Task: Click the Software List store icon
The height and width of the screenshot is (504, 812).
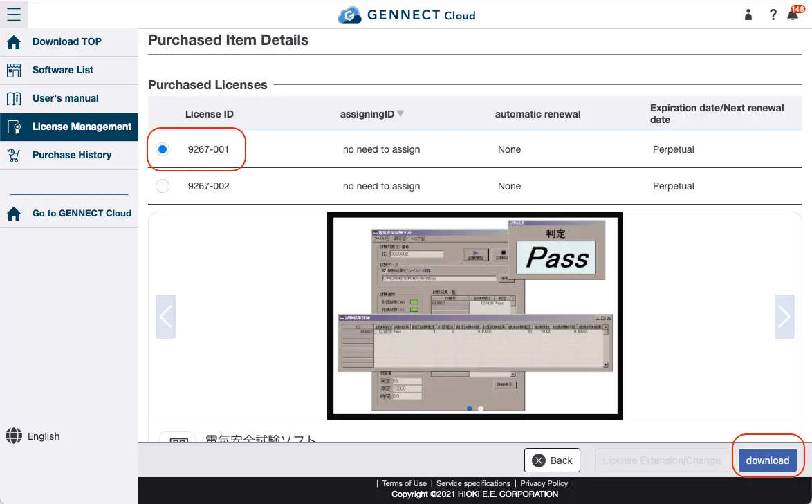Action: click(14, 71)
